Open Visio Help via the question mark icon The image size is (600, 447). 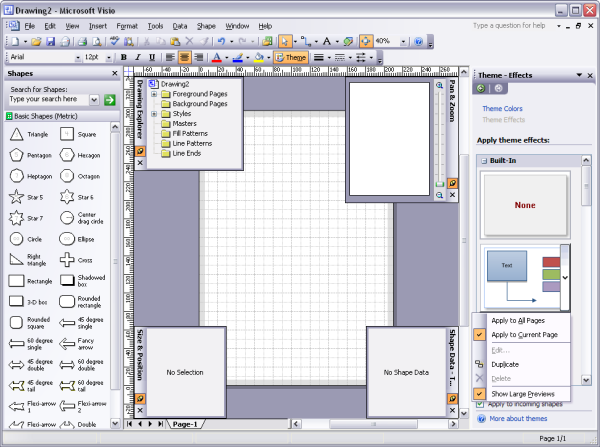(x=419, y=41)
